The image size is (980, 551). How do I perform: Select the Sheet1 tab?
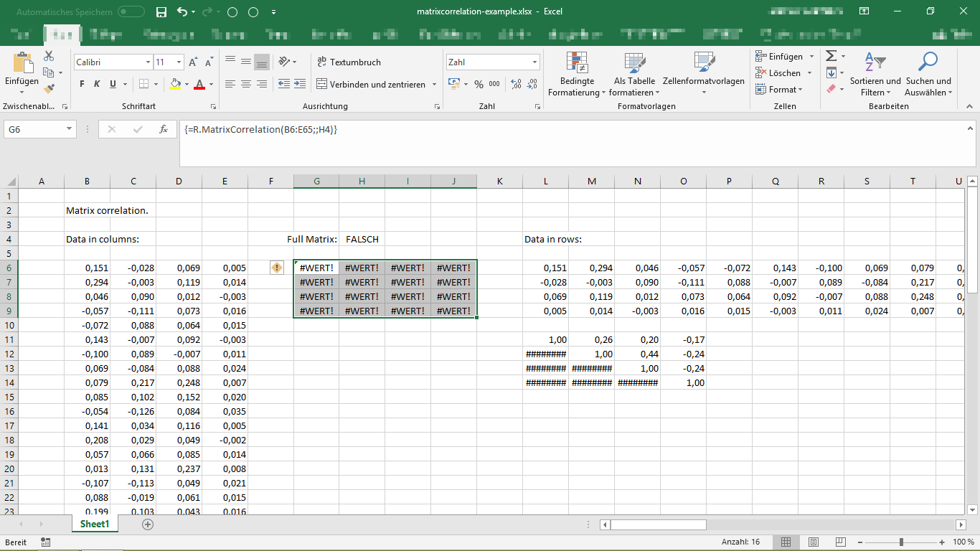[x=94, y=524]
